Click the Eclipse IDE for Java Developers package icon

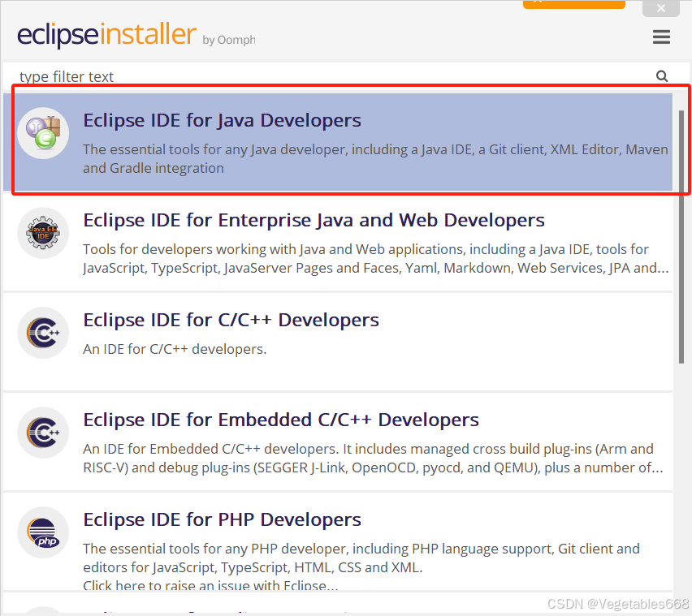tap(42, 132)
